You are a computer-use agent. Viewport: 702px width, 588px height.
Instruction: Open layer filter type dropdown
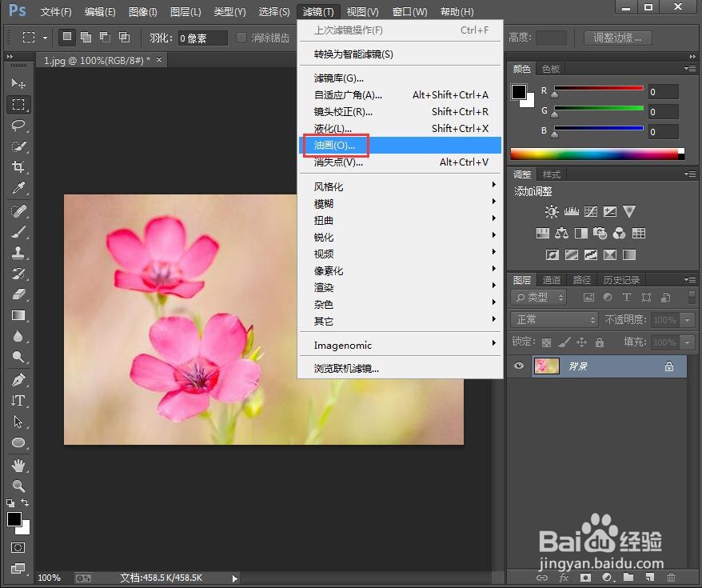tap(539, 297)
